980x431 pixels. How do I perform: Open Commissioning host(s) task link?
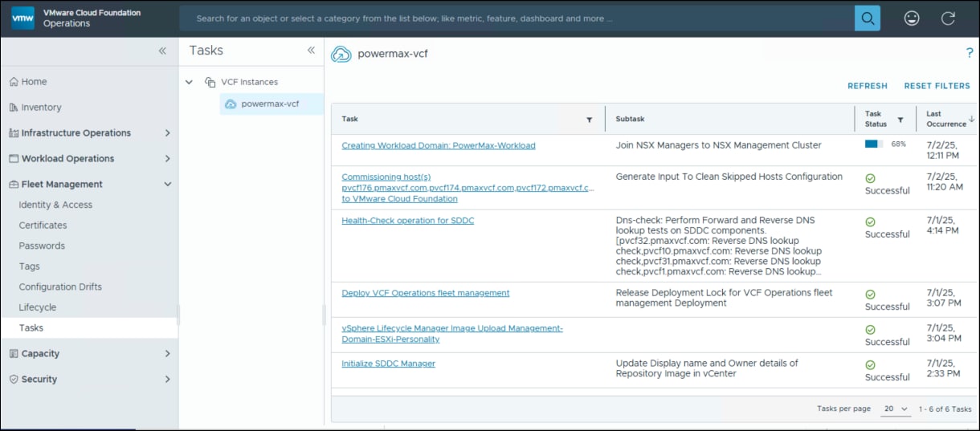[468, 188]
